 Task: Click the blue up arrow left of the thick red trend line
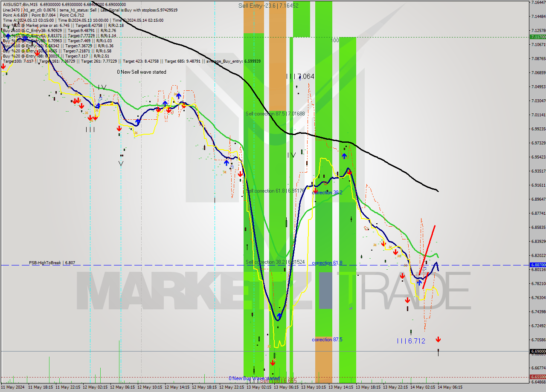[419, 282]
